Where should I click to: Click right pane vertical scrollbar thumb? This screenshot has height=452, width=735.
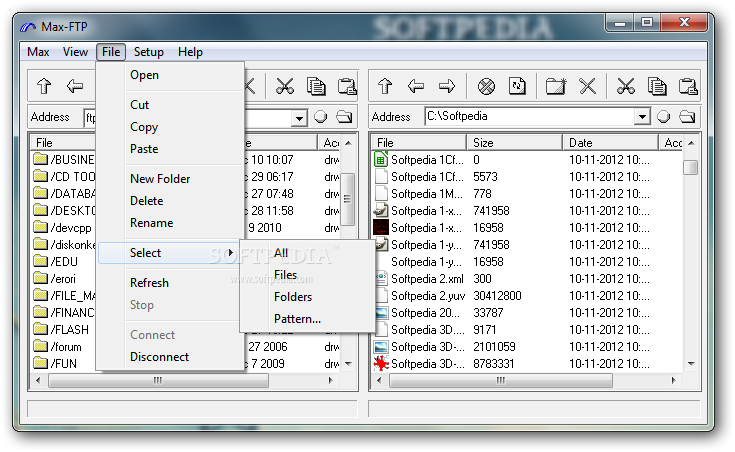point(690,167)
